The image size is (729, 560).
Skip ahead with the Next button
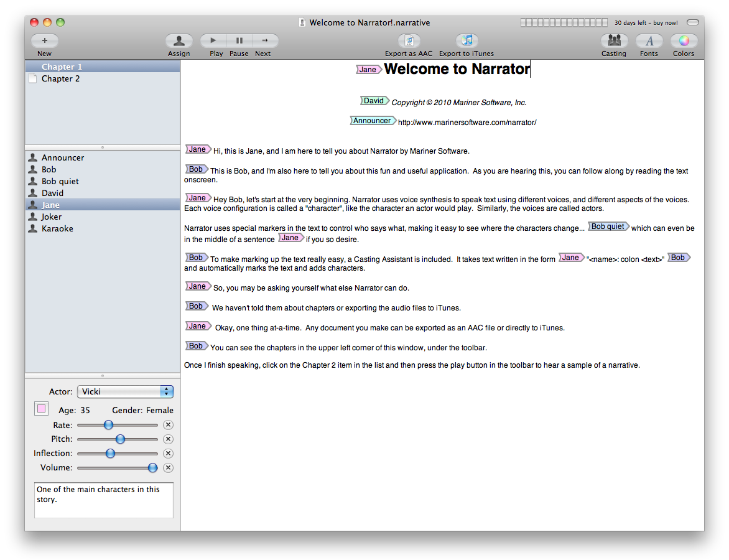(x=265, y=41)
